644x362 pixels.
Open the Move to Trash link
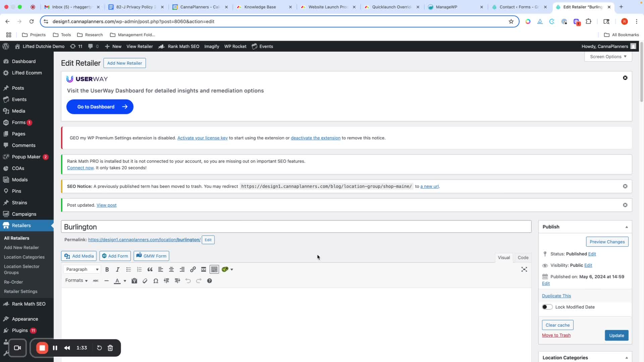tap(556, 335)
